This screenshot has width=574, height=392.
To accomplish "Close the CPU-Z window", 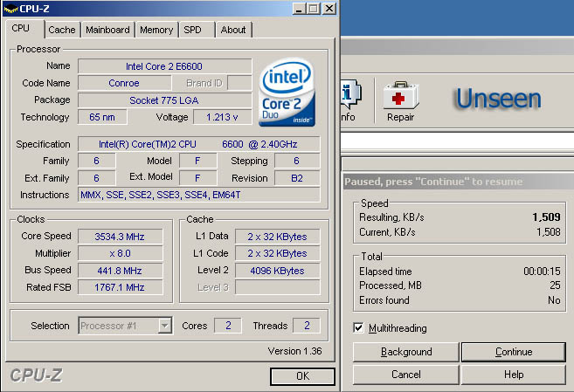I will 329,9.
